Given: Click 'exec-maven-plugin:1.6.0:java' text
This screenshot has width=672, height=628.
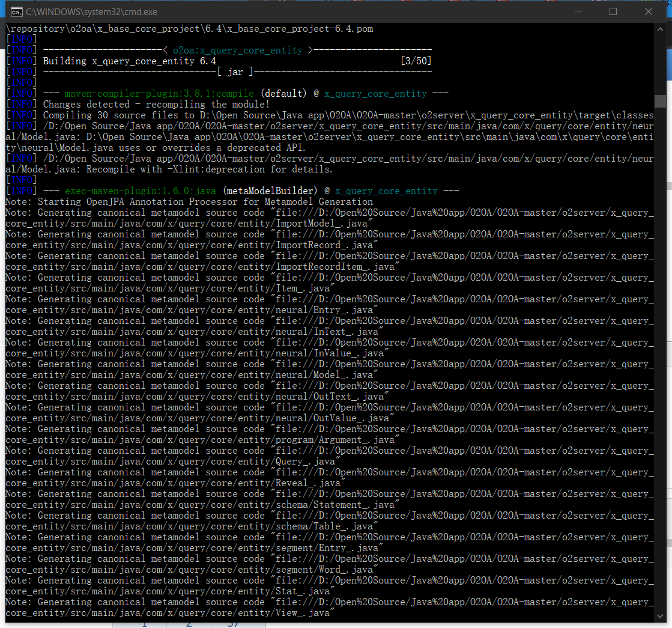Looking at the screenshot, I should point(140,191).
